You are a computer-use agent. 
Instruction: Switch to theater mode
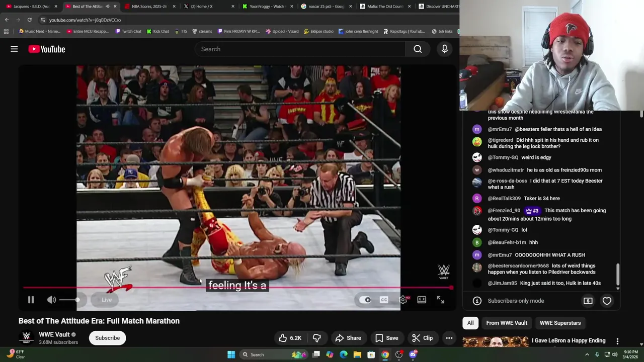[422, 300]
